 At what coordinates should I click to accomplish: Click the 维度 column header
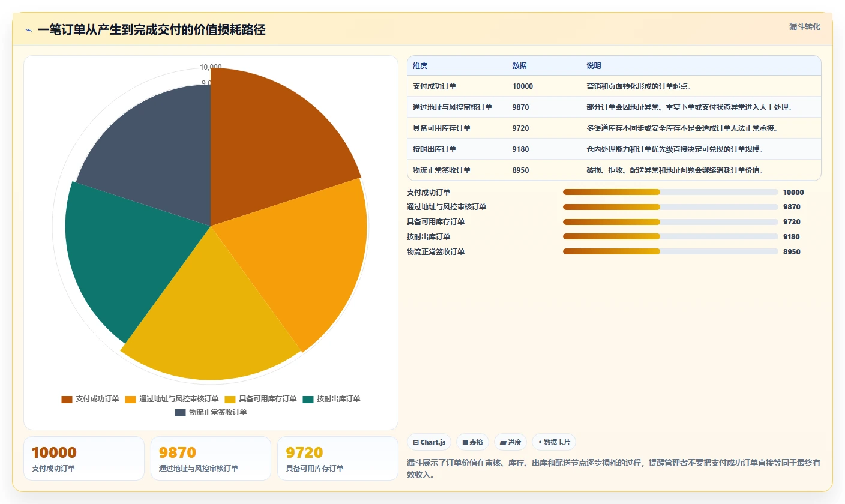pyautogui.click(x=420, y=66)
